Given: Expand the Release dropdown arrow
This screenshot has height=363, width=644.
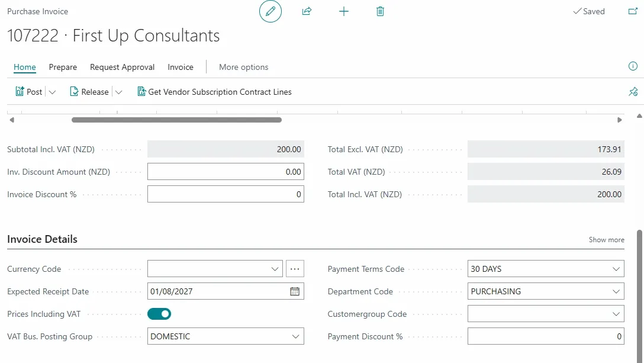Looking at the screenshot, I should click(x=119, y=92).
